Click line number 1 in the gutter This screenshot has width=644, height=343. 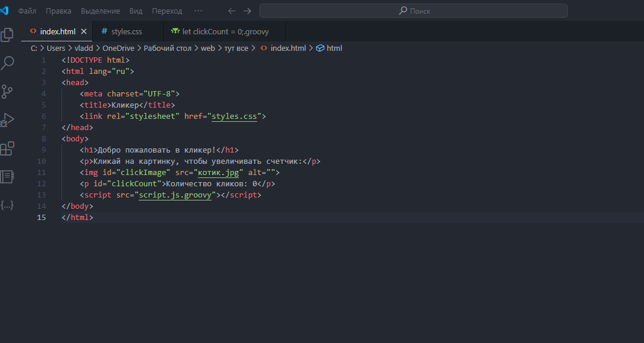[x=44, y=60]
